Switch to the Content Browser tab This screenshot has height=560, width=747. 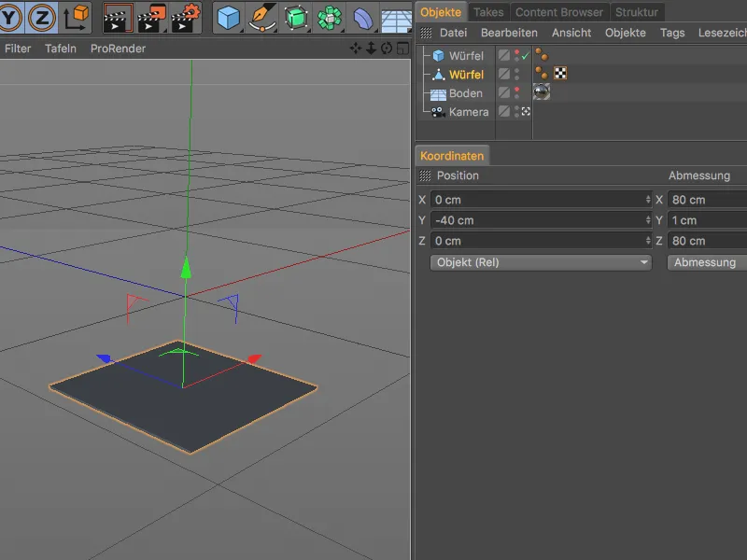559,12
